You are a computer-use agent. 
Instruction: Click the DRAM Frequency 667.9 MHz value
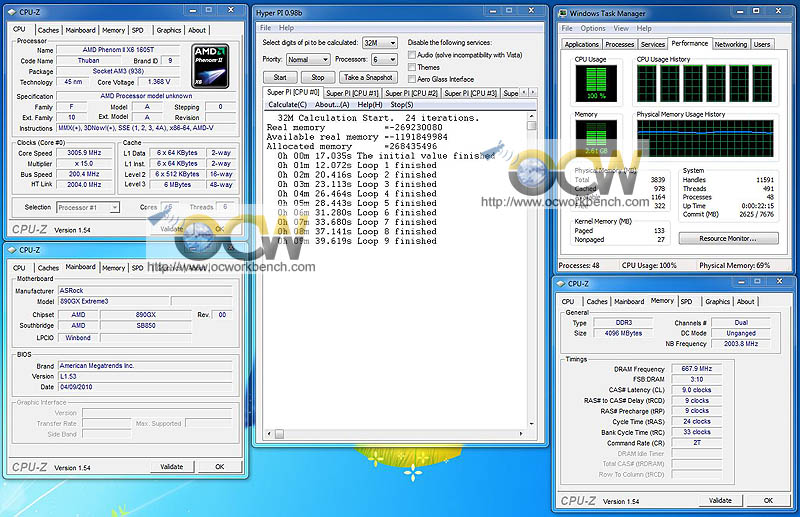[697, 368]
